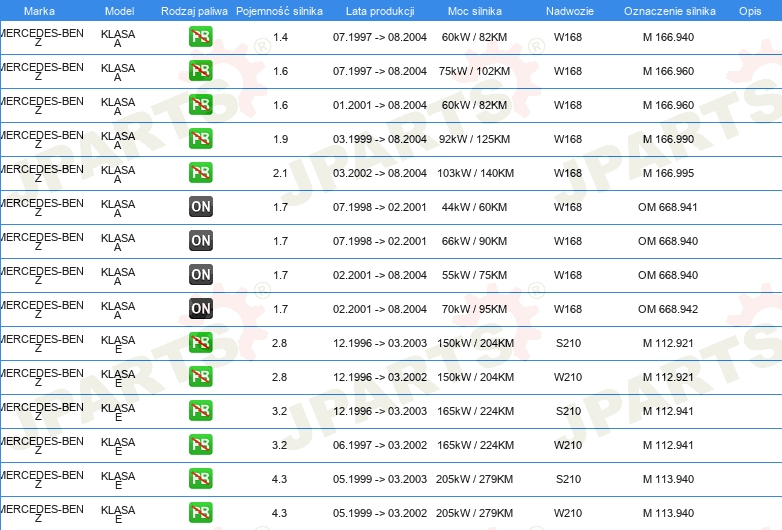Click PB icon in 2.8 S210 row
The width and height of the screenshot is (782, 530).
coord(200,343)
